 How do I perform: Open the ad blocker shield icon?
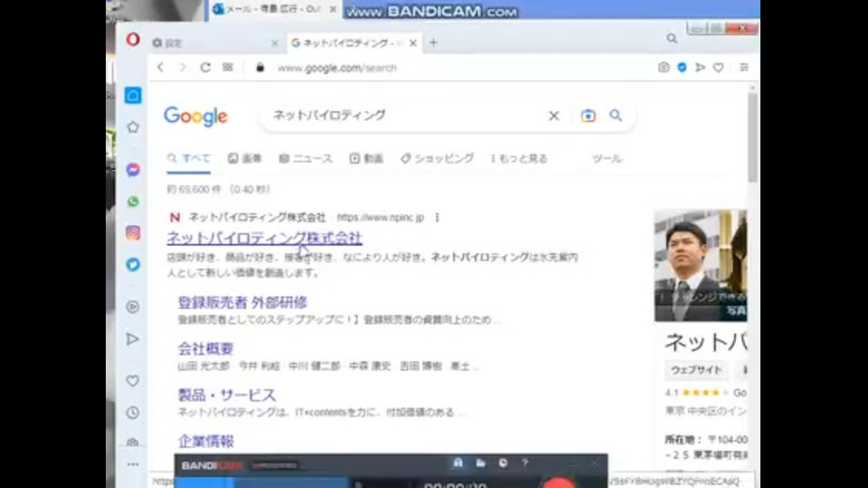(682, 68)
